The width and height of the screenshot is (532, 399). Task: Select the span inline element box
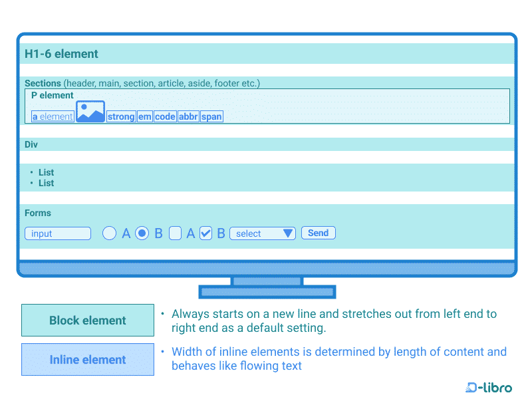click(211, 116)
